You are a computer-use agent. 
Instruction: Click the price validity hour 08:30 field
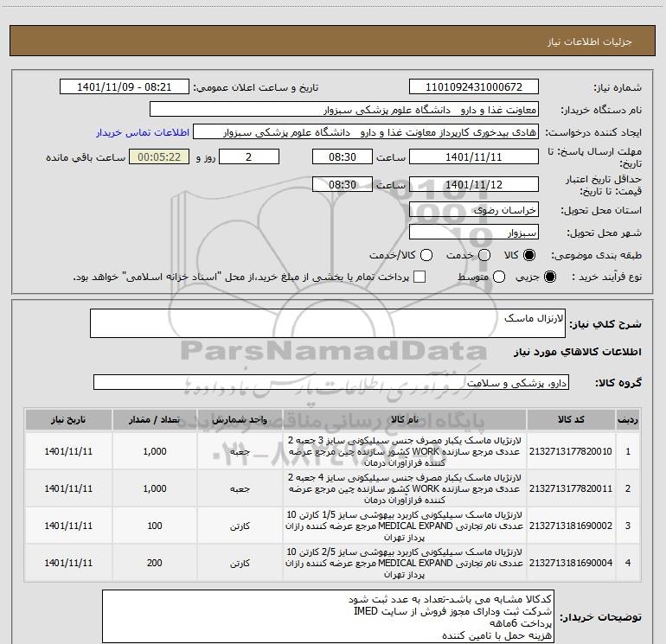[x=343, y=185]
